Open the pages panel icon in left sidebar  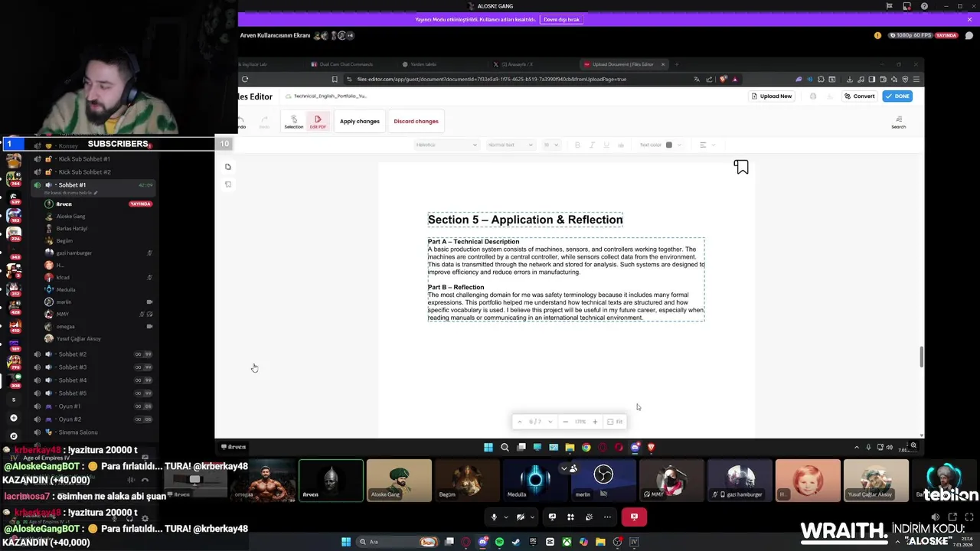coord(228,167)
